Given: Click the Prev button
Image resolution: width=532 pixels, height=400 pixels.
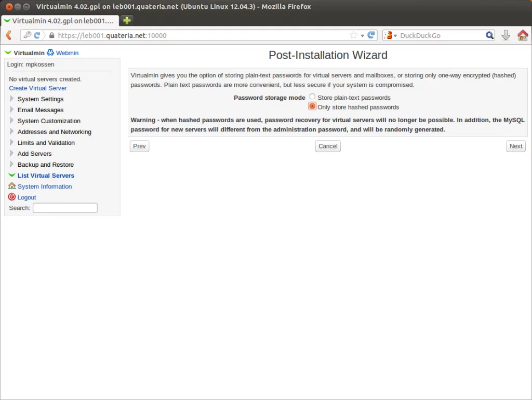Looking at the screenshot, I should click(139, 146).
